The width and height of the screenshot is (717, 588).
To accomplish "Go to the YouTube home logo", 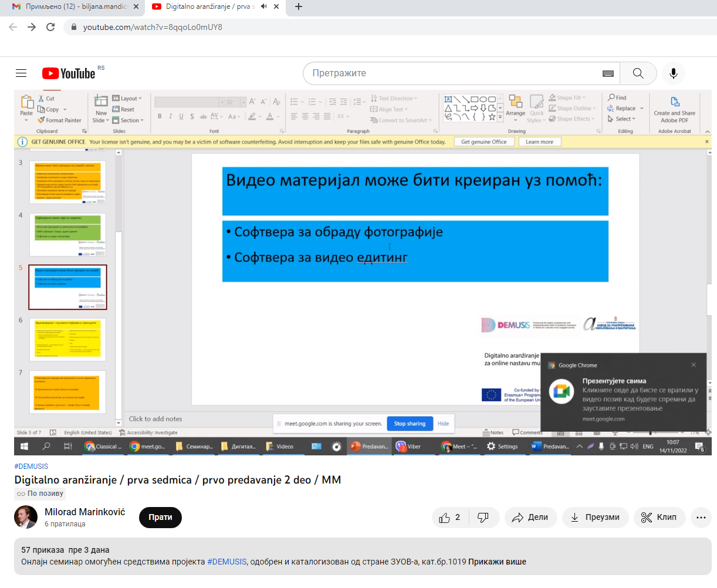I will 69,73.
